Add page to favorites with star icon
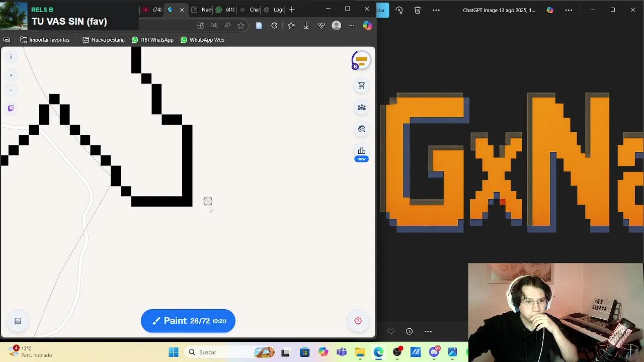Image resolution: width=644 pixels, height=362 pixels. (241, 26)
